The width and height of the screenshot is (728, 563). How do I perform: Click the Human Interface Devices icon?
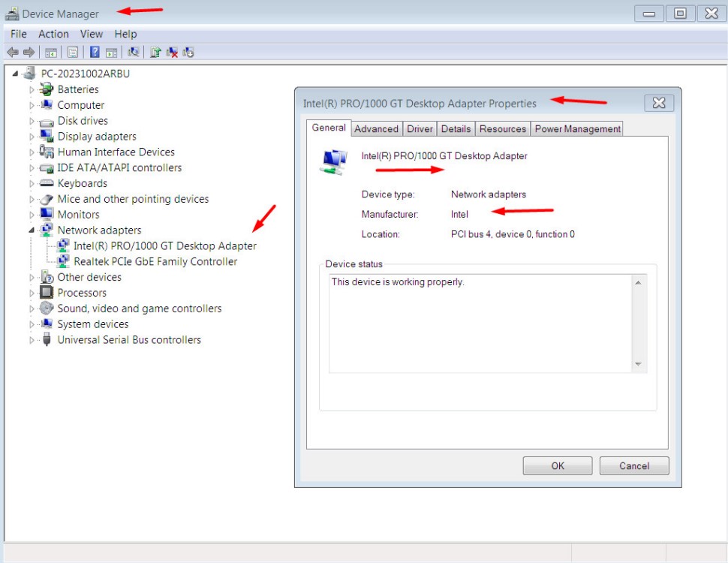(x=47, y=152)
